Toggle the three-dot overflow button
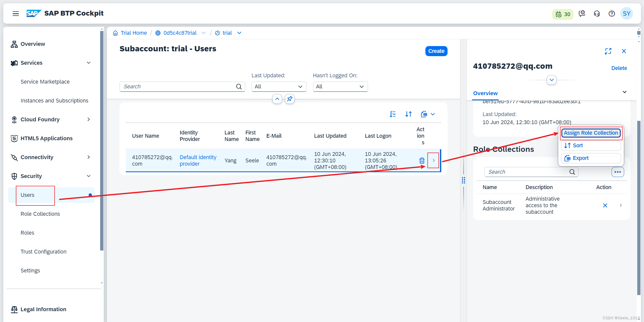 coord(618,172)
